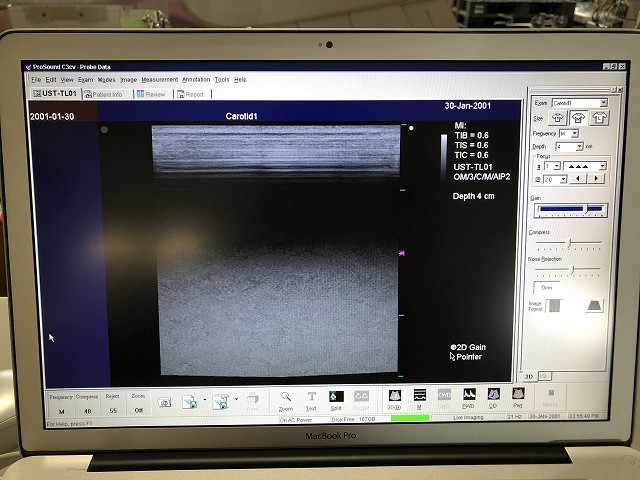Open the Edit menu
Screen dimensions: 640x480
point(51,80)
